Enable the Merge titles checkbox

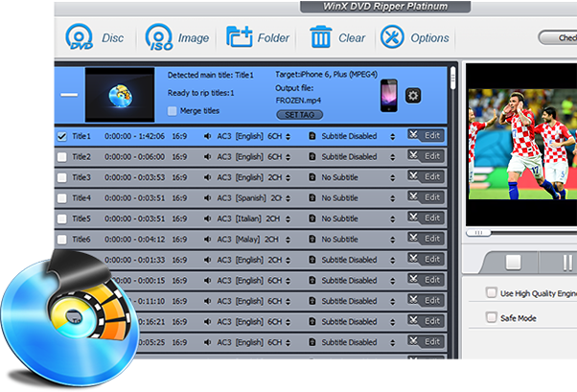pyautogui.click(x=173, y=110)
